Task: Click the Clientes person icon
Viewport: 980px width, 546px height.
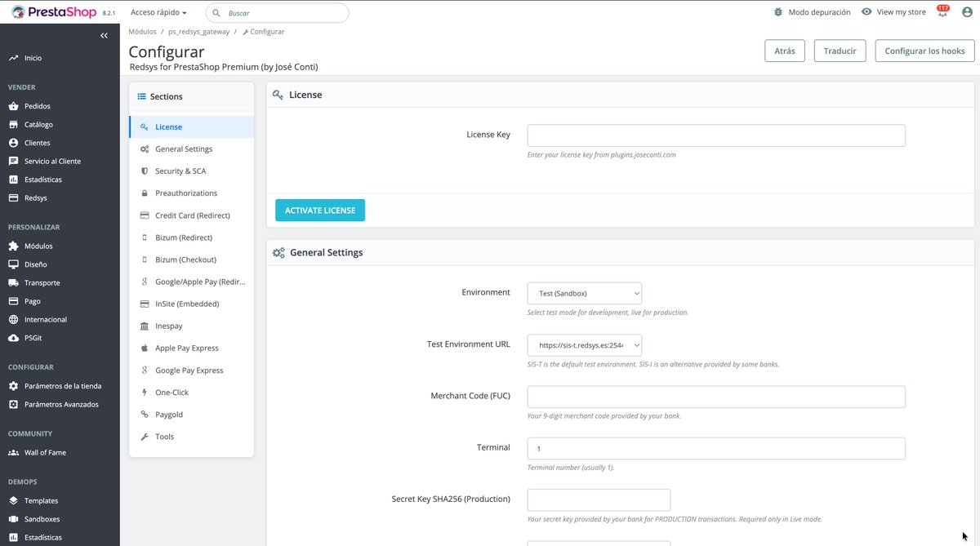Action: coord(13,143)
